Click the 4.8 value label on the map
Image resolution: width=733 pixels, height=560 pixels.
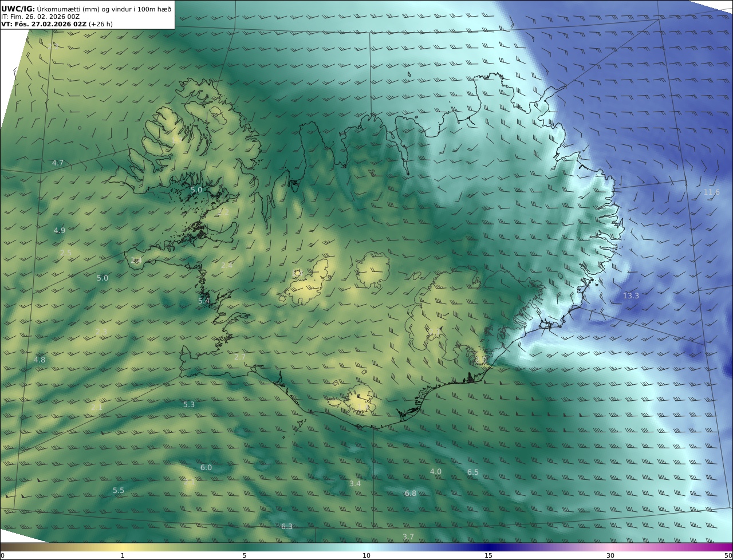tap(40, 360)
